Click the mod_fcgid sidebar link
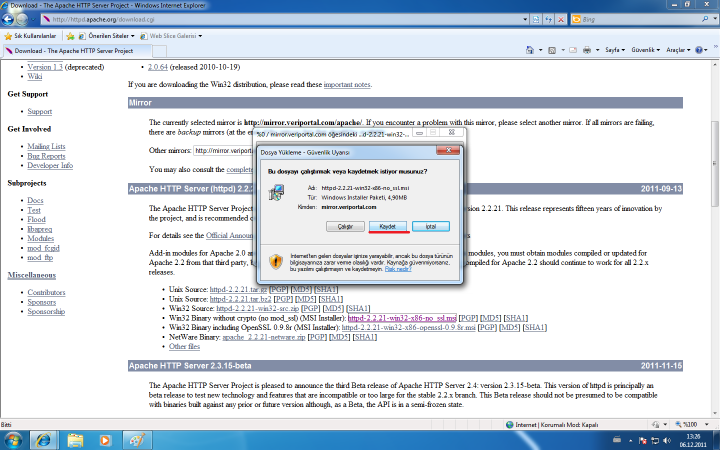Screen dimensions: 720x450 click(x=44, y=248)
